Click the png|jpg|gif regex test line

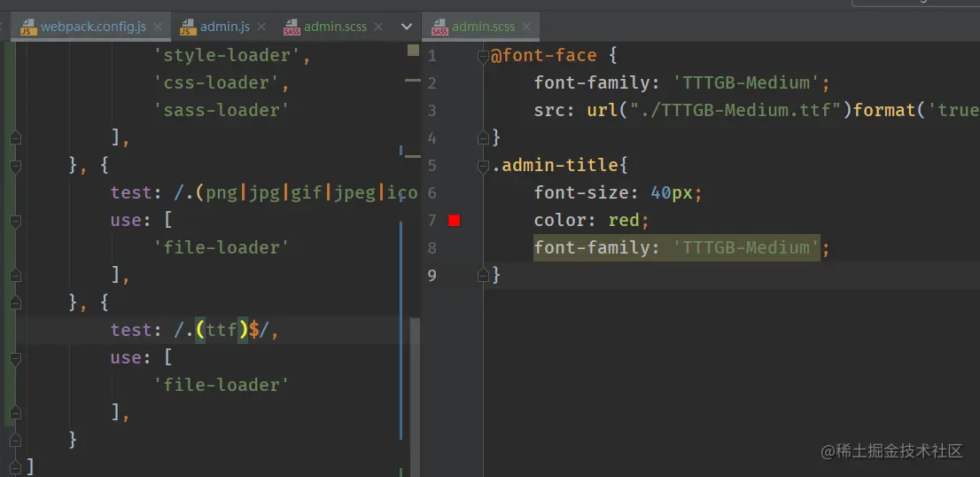click(264, 193)
